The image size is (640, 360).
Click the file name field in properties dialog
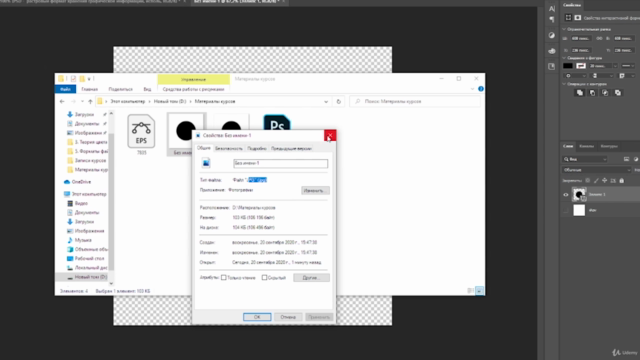pyautogui.click(x=280, y=163)
